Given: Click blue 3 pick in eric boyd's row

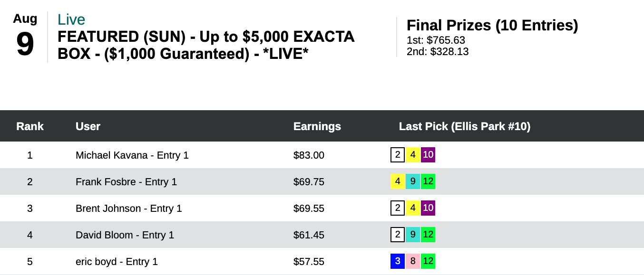Looking at the screenshot, I should pyautogui.click(x=398, y=261).
